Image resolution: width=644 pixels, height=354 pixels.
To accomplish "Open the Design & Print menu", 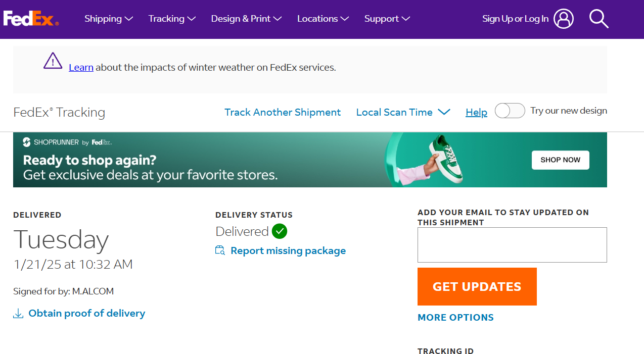I will pyautogui.click(x=246, y=19).
